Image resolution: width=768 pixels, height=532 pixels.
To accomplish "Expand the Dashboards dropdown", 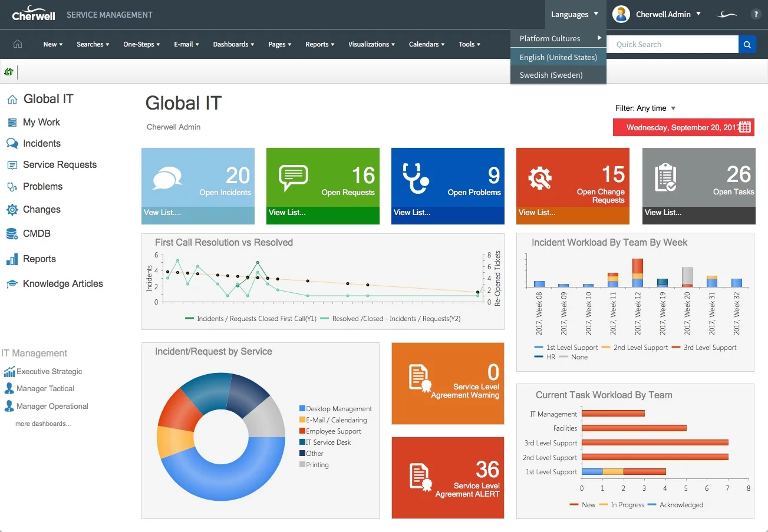I will 234,44.
